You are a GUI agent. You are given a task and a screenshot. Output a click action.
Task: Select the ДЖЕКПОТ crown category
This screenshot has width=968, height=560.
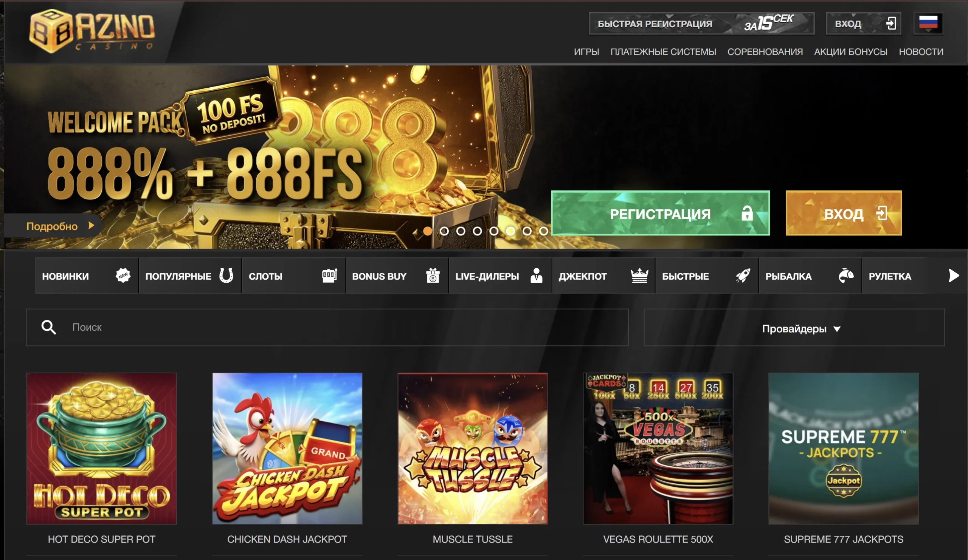point(603,275)
